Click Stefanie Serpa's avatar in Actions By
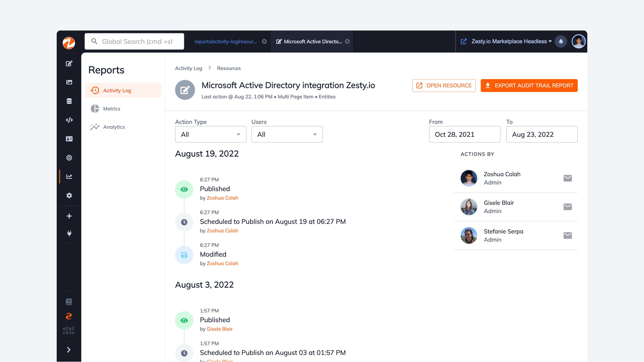 click(469, 235)
